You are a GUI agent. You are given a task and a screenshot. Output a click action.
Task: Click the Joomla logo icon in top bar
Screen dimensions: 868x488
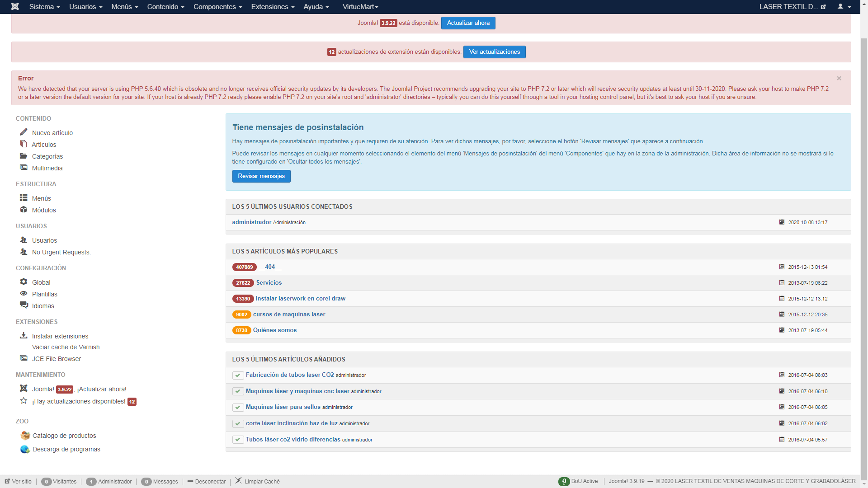pos(15,6)
